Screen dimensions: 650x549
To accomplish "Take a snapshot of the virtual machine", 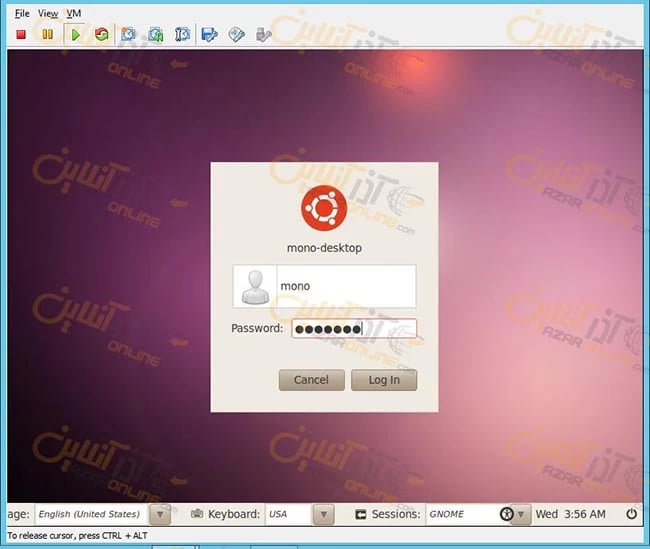I will click(x=128, y=34).
